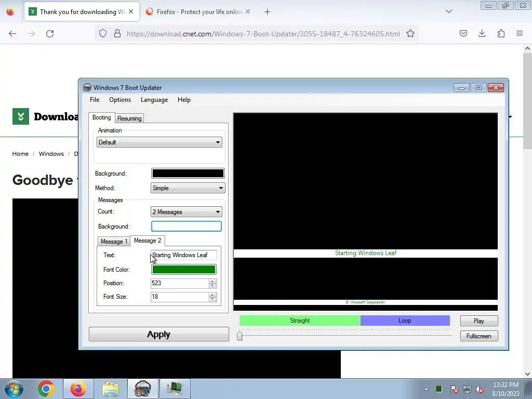Select the Booting tab
This screenshot has height=399, width=532.
click(x=101, y=117)
